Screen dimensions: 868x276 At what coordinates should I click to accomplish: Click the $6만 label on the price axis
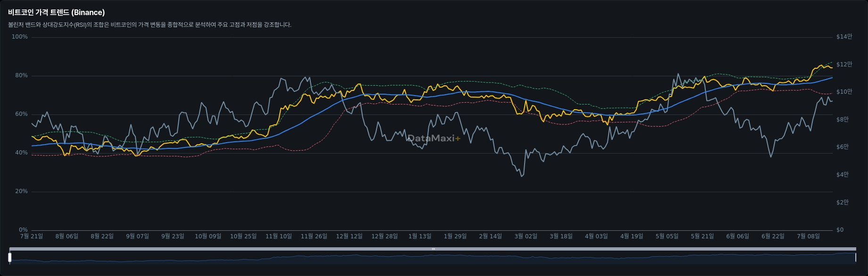pyautogui.click(x=842, y=147)
